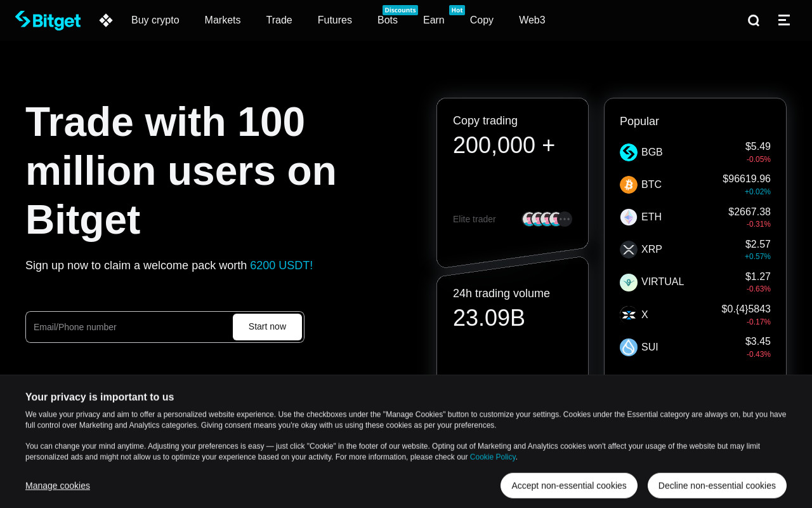Click the Copy trading card title
This screenshot has height=508, width=812.
[485, 121]
